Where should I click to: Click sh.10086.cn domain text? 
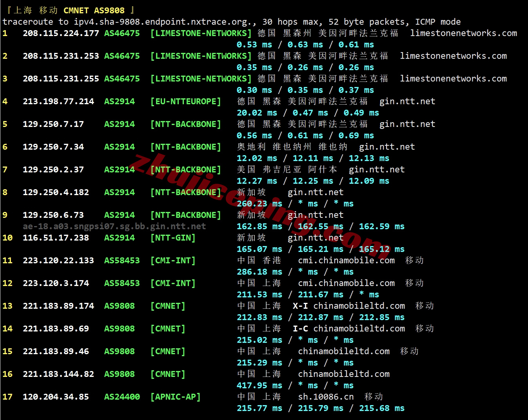click(326, 397)
